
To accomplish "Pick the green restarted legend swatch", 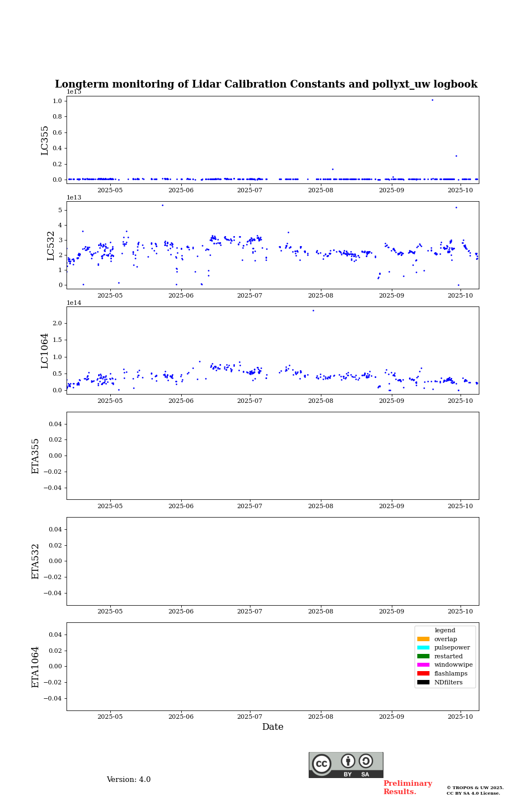I will click(x=423, y=656).
